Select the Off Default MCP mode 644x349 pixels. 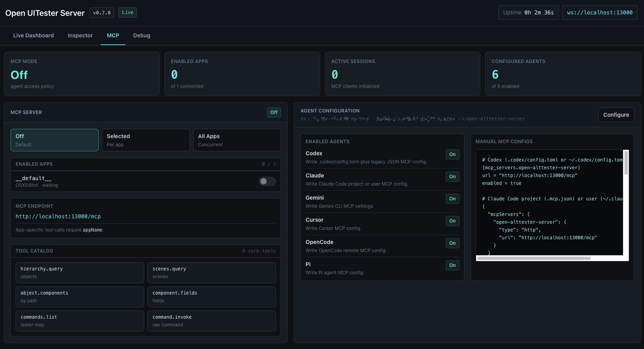54,140
